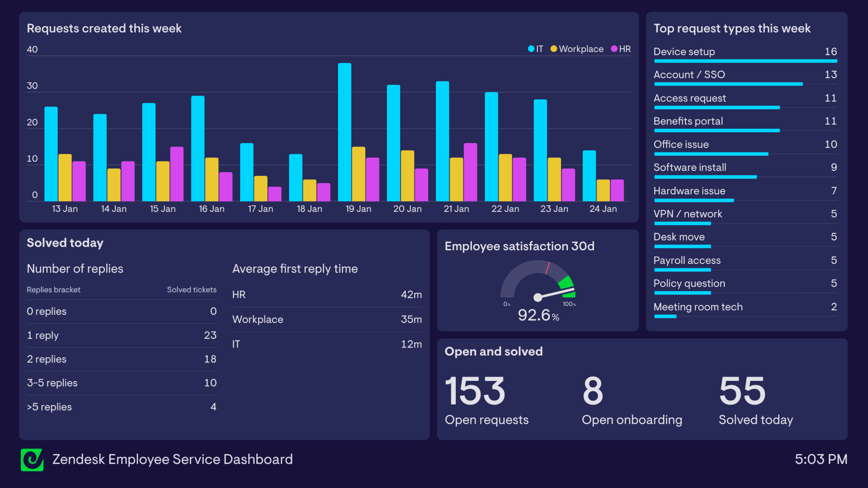Click the tall IT bar for 19 Jan

click(x=344, y=132)
